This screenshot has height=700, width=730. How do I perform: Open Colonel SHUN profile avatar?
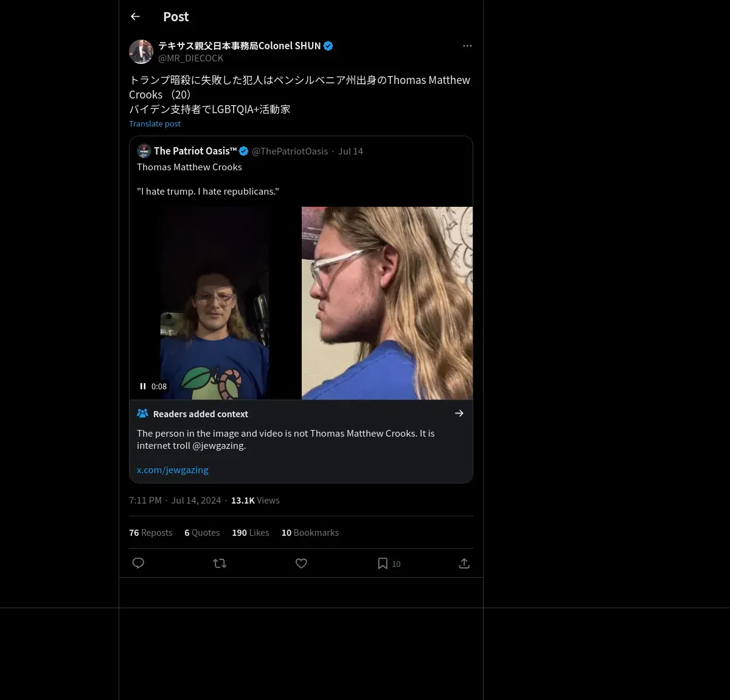(x=141, y=52)
